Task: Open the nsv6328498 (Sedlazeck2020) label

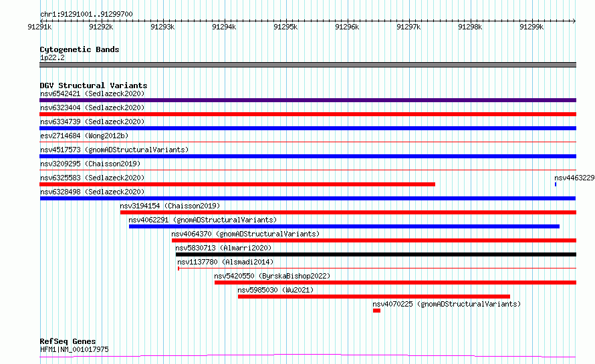Action: (92, 192)
